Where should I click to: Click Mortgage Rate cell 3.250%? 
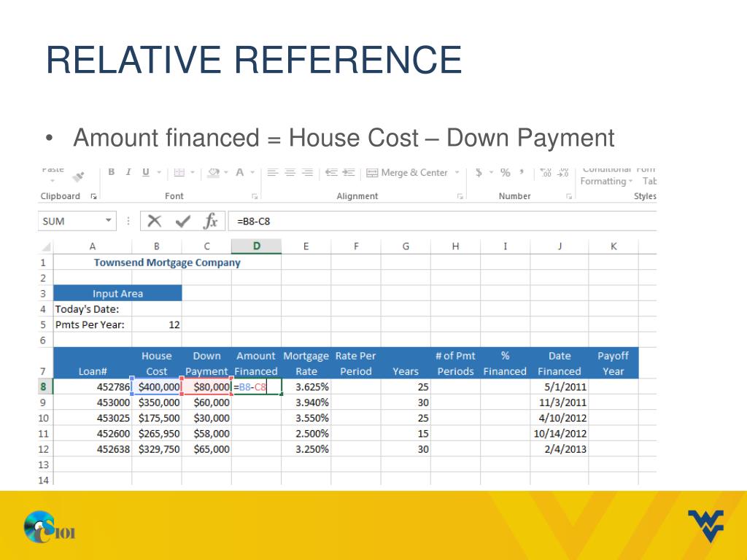tap(306, 449)
